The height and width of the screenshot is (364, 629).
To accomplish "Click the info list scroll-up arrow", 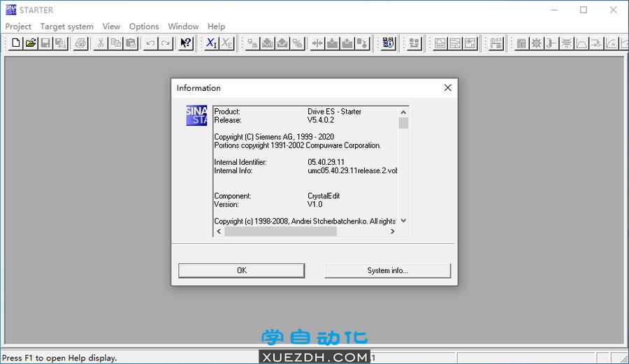I will [x=403, y=112].
